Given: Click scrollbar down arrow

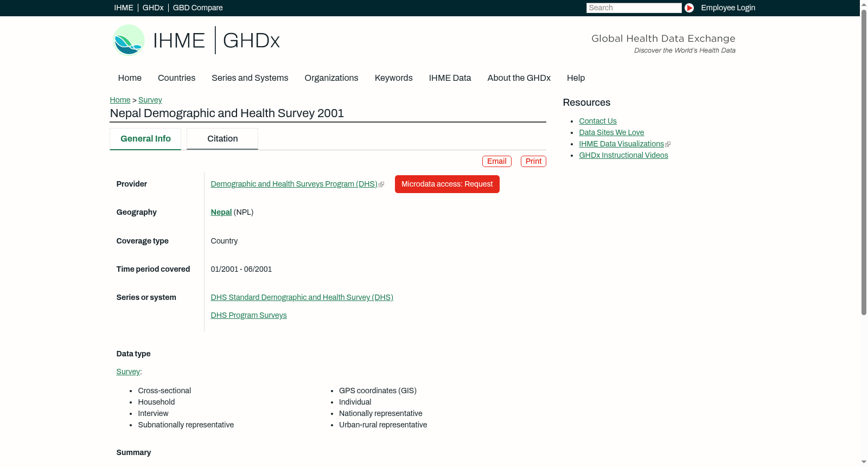Looking at the screenshot, I should pos(864,463).
